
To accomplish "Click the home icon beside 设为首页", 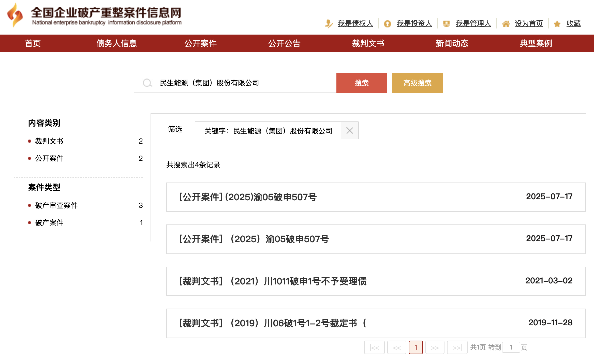I will (x=506, y=23).
